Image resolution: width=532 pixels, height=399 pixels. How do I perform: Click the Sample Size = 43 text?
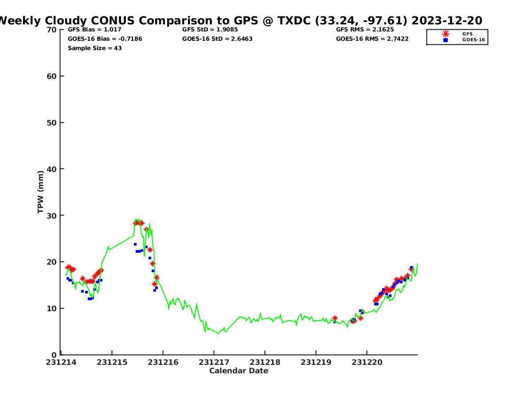(x=94, y=48)
